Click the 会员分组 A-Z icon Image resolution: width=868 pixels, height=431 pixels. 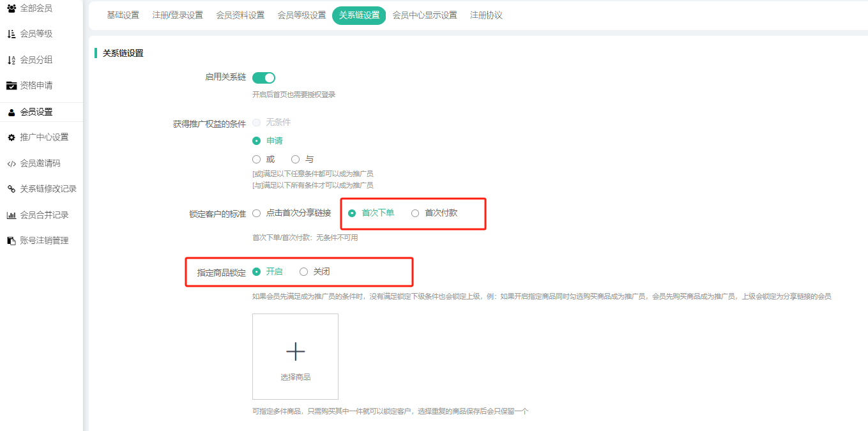[x=11, y=60]
